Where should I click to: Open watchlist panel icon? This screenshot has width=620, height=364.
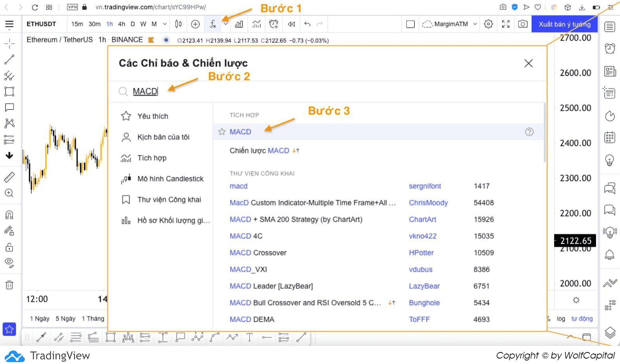[610, 27]
